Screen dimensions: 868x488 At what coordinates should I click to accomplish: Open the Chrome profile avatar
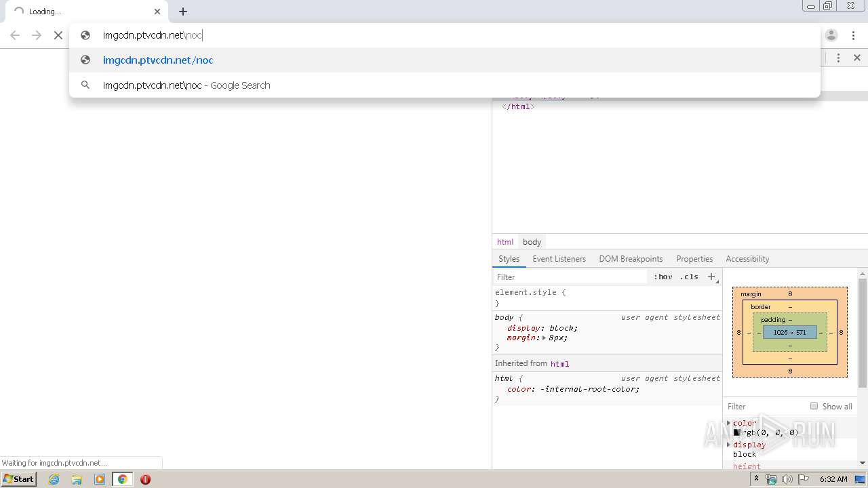(831, 35)
